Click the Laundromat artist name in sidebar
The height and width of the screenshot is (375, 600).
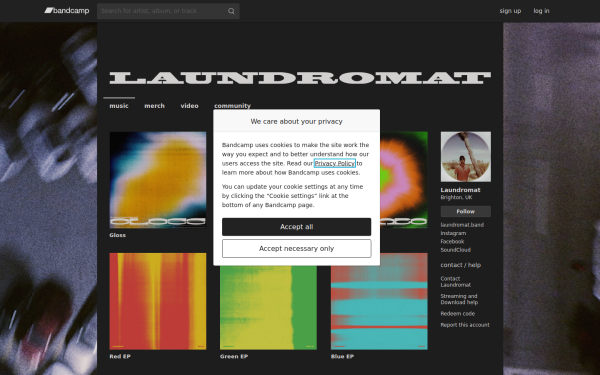(x=460, y=190)
